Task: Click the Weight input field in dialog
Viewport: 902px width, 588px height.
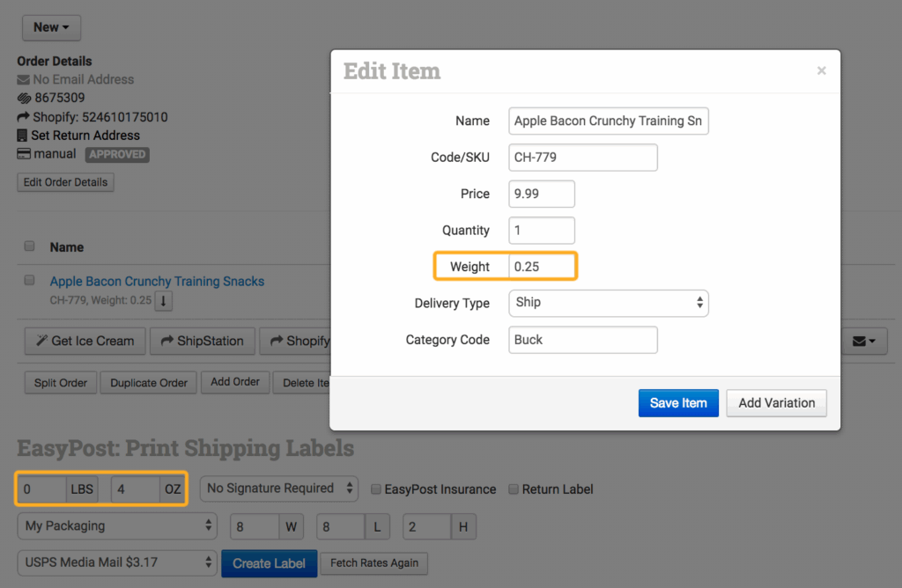Action: [x=542, y=267]
